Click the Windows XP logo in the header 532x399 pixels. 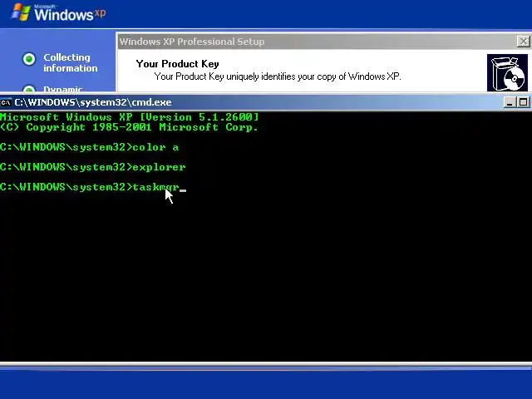point(58,13)
